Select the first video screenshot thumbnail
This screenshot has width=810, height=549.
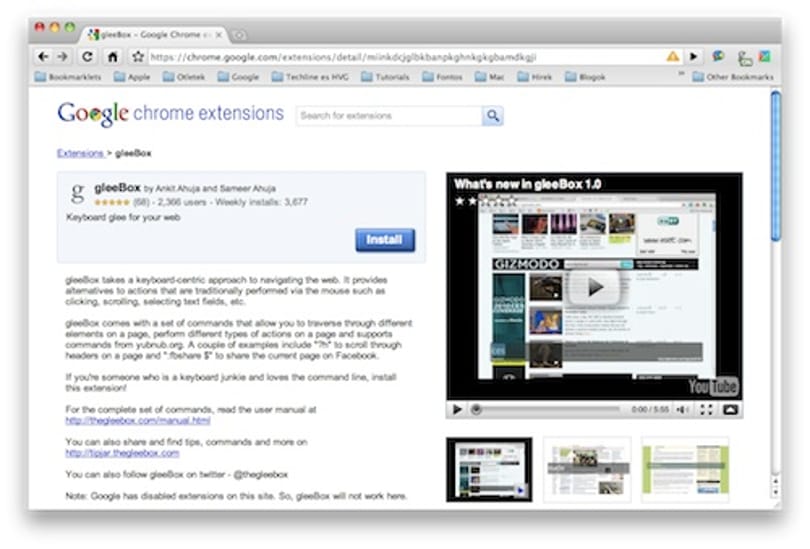click(489, 469)
